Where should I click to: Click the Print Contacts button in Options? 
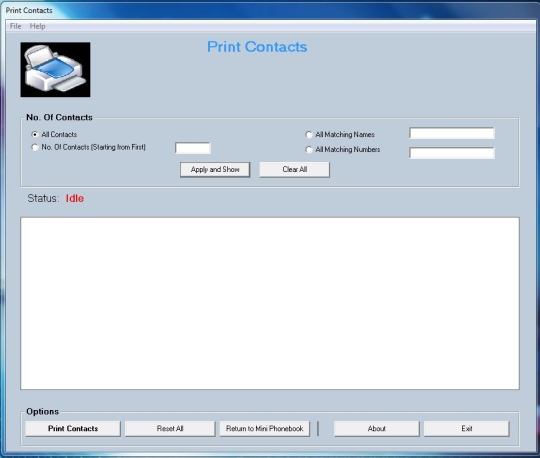[73, 429]
